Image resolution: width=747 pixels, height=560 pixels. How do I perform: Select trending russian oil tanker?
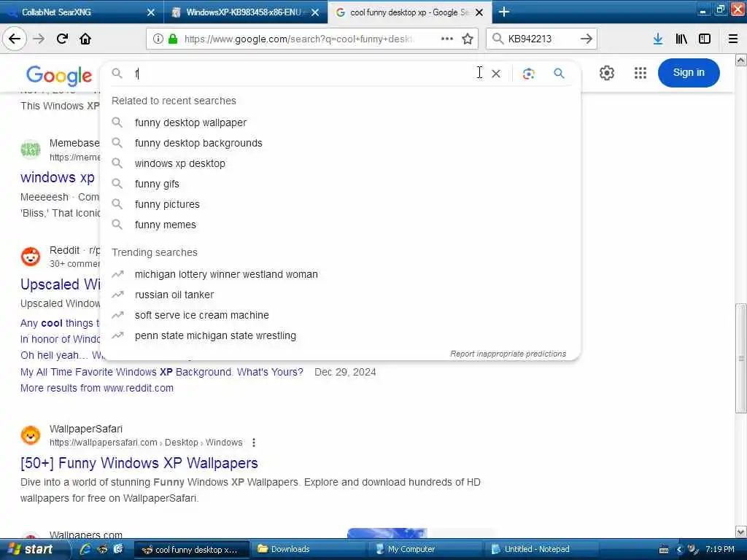tap(174, 295)
